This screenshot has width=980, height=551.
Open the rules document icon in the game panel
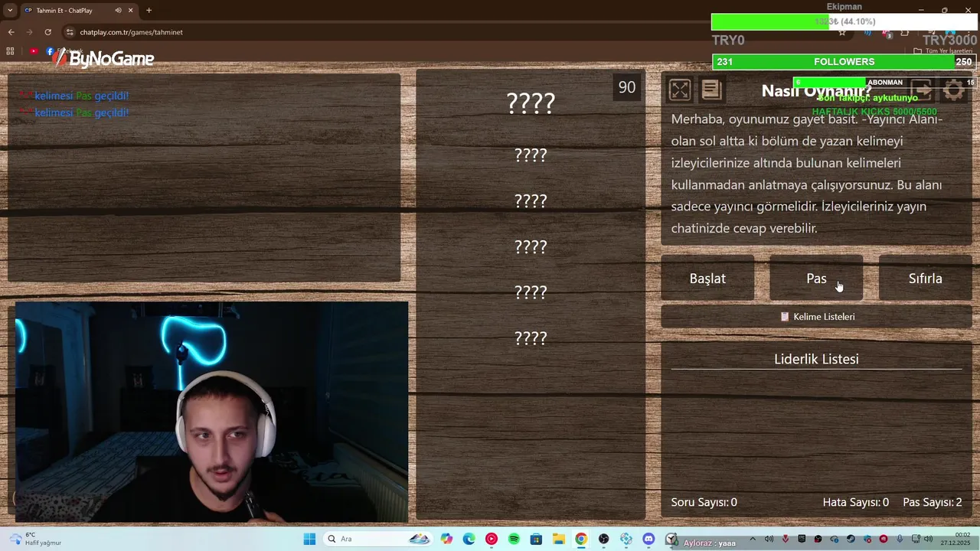(x=711, y=90)
